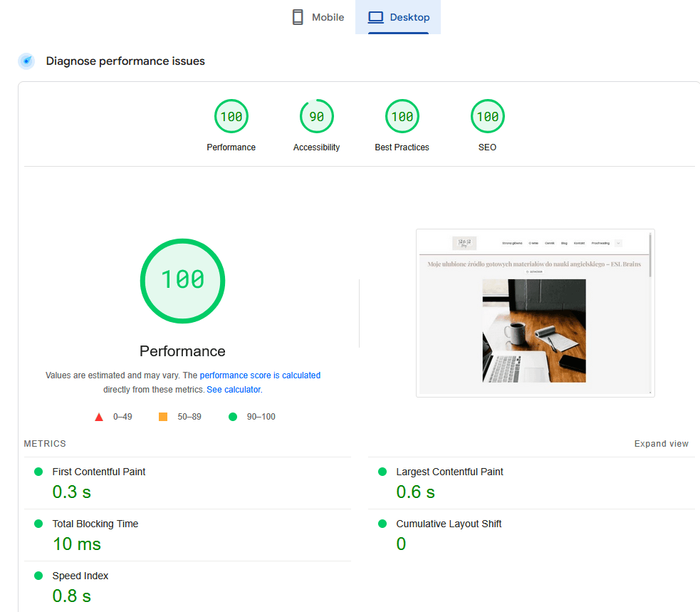
Task: Click the '0.8 s' Speed Index value
Action: [x=71, y=596]
